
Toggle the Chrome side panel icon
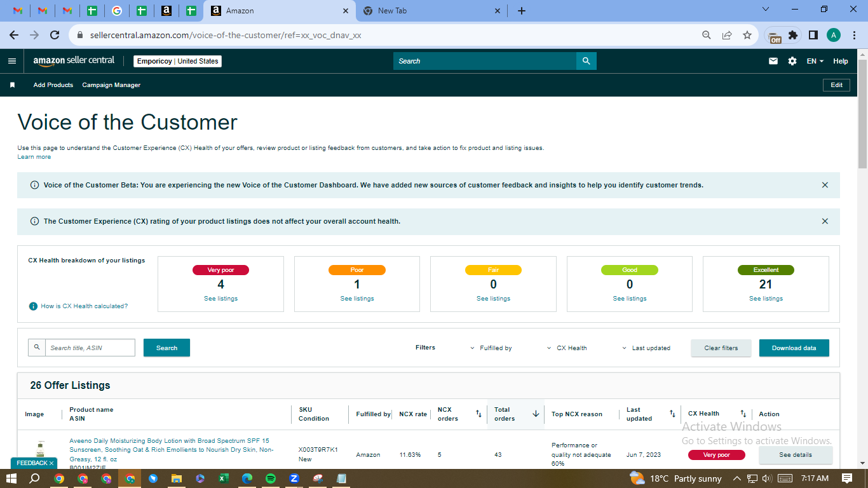(813, 36)
